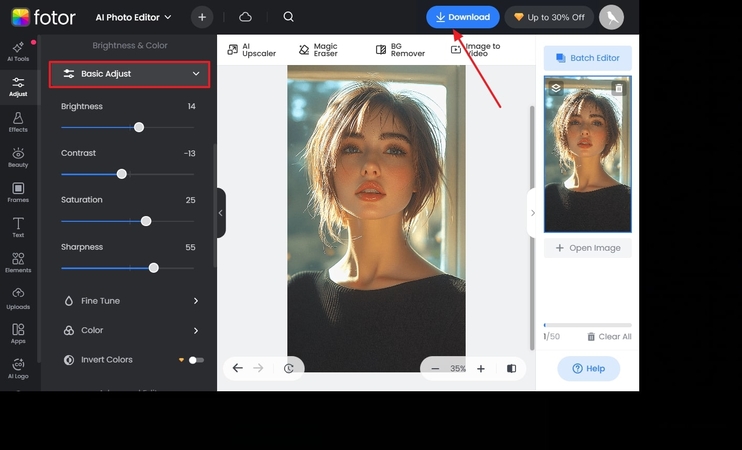Open the AI Tools sidebar panel

[18, 51]
